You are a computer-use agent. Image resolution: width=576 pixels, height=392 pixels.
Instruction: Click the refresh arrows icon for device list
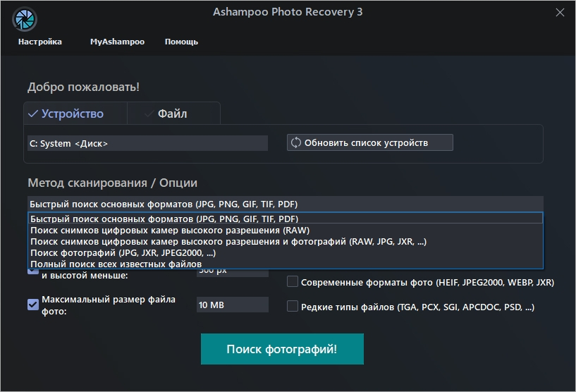[x=295, y=143]
